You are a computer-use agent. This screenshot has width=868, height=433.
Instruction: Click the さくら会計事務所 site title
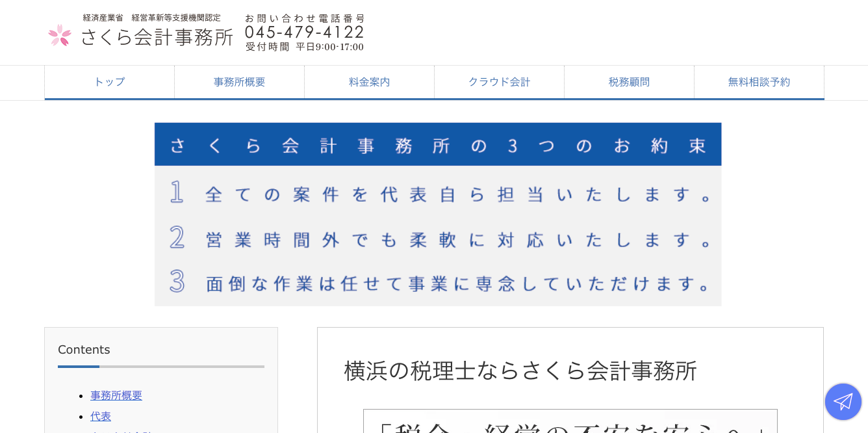point(157,37)
